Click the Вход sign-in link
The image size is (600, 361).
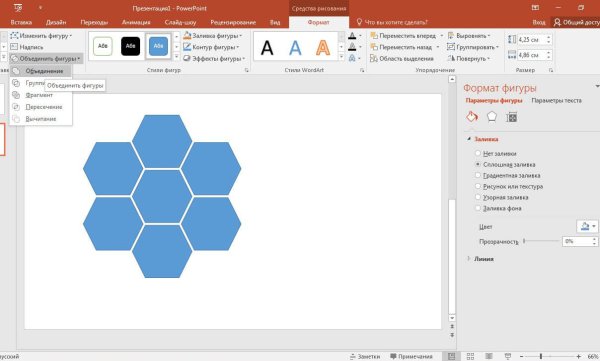[x=539, y=22]
